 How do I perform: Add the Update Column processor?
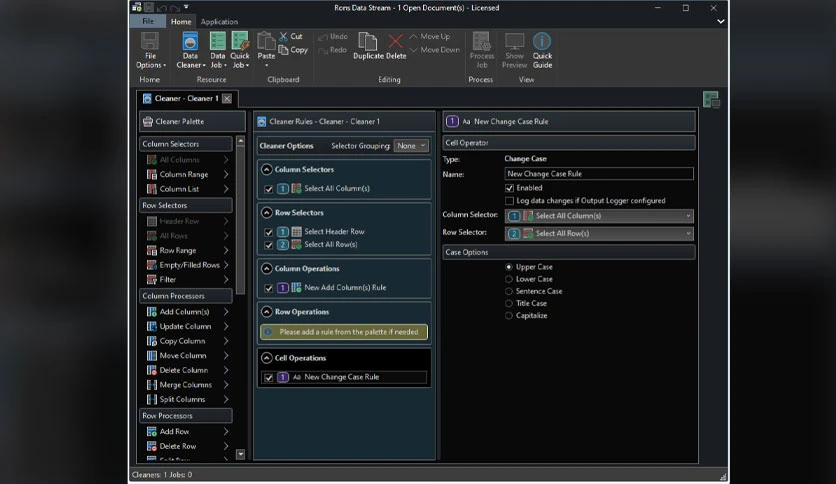(186, 326)
